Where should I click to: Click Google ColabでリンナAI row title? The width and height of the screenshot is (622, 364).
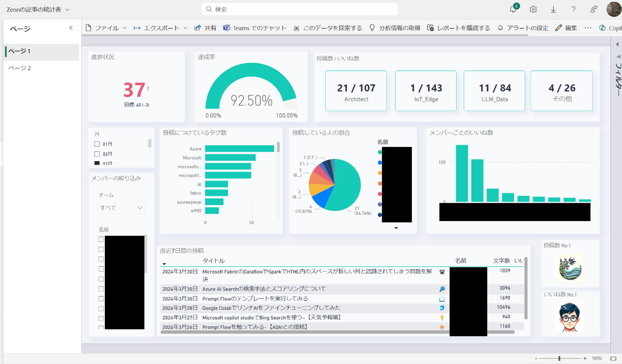pos(271,308)
